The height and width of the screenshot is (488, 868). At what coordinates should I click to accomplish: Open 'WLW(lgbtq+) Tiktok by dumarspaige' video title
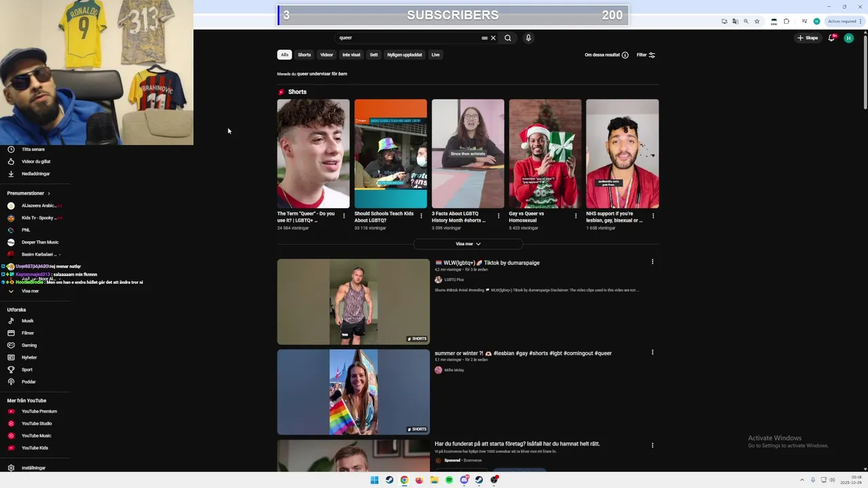point(488,263)
